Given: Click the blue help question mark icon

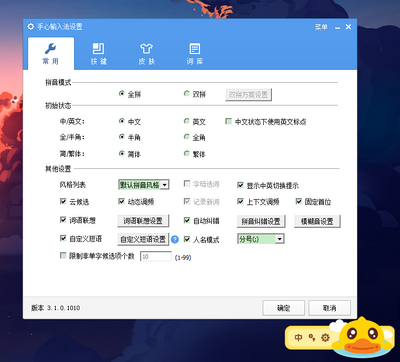Looking at the screenshot, I should click(x=175, y=239).
